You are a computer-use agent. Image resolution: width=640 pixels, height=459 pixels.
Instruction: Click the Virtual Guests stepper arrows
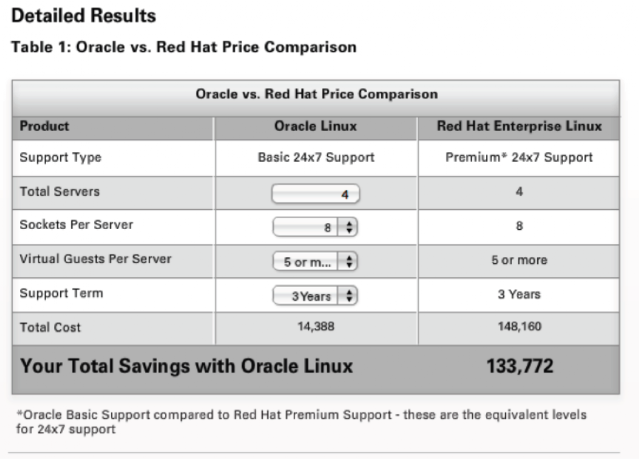tap(348, 261)
